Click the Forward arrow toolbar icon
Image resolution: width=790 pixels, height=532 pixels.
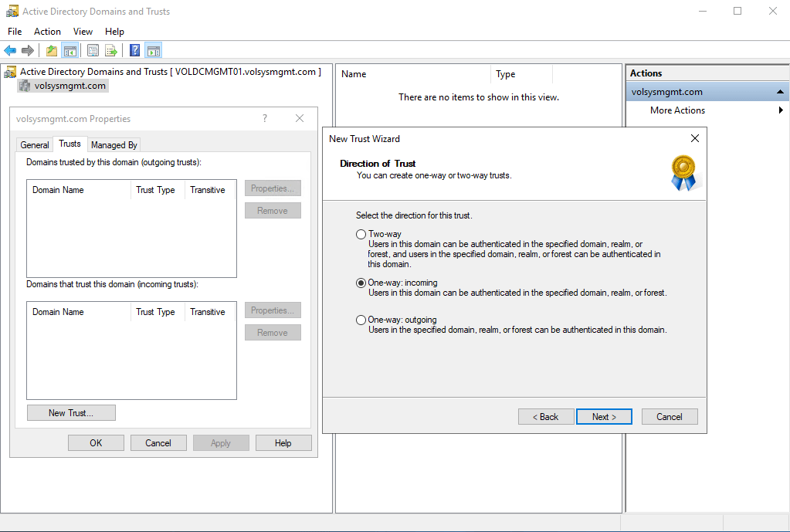[x=28, y=51]
